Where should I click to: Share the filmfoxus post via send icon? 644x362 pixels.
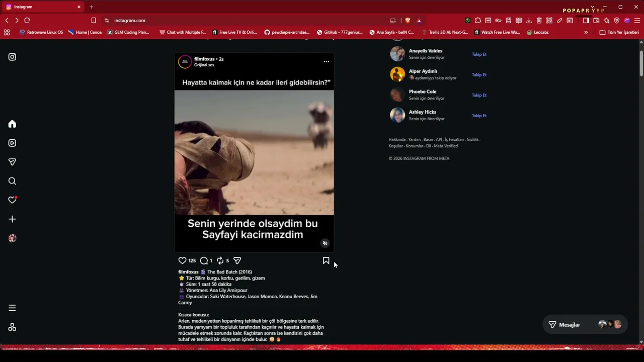[237, 260]
